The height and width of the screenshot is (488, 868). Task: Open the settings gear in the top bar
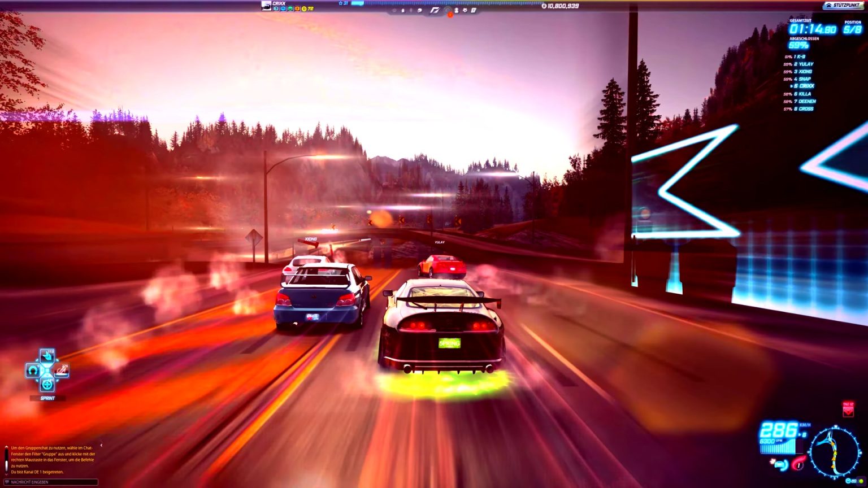(465, 10)
